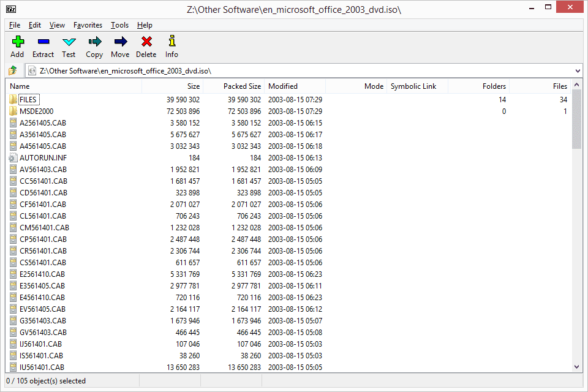This screenshot has width=588, height=392.
Task: Select the G3561403.CAB file name
Action: pyautogui.click(x=43, y=321)
